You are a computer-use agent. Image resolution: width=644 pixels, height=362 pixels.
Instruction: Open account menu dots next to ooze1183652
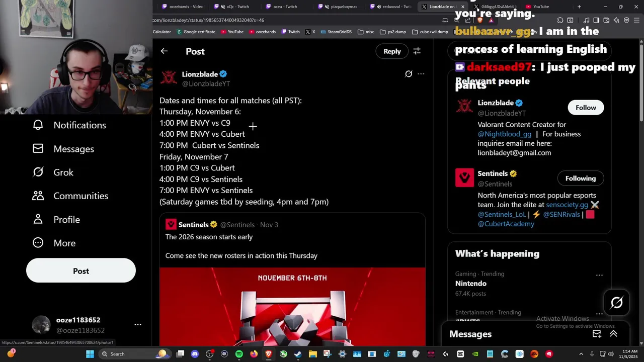(138, 325)
